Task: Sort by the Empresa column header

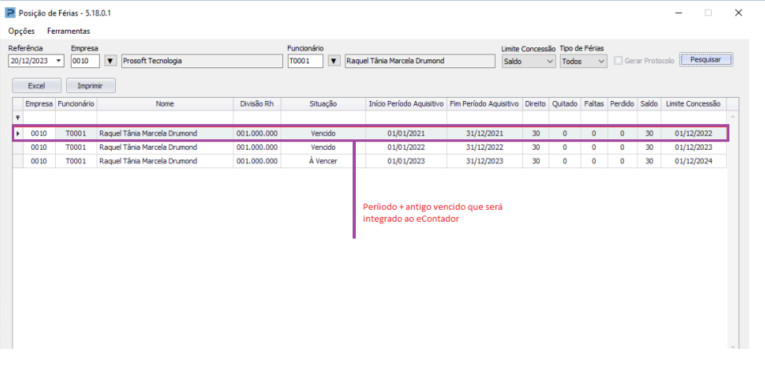Action: click(x=39, y=104)
